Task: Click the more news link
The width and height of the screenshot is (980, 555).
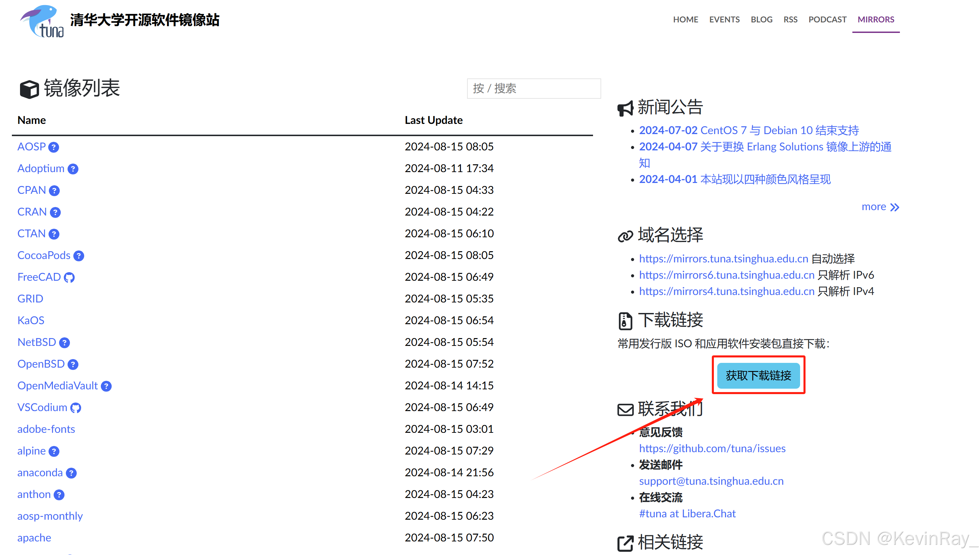Action: [880, 207]
